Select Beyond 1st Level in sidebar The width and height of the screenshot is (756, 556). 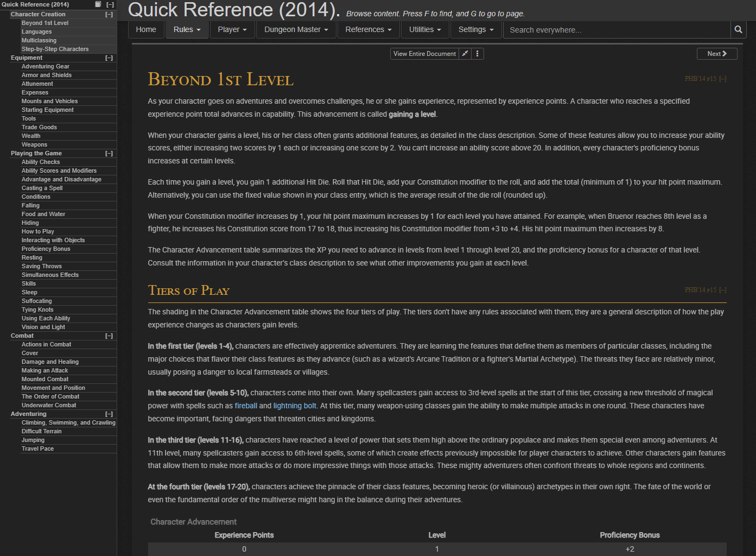point(69,23)
